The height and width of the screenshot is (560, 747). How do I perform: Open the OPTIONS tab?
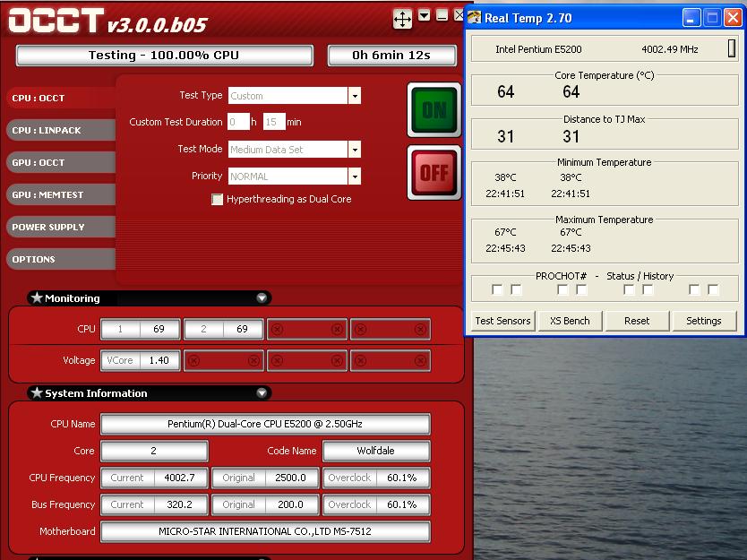point(61,259)
